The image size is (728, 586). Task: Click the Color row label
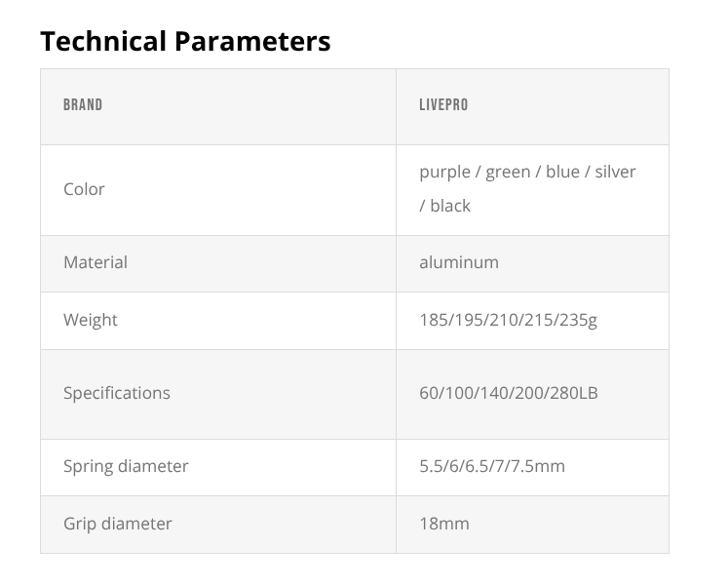click(x=84, y=189)
